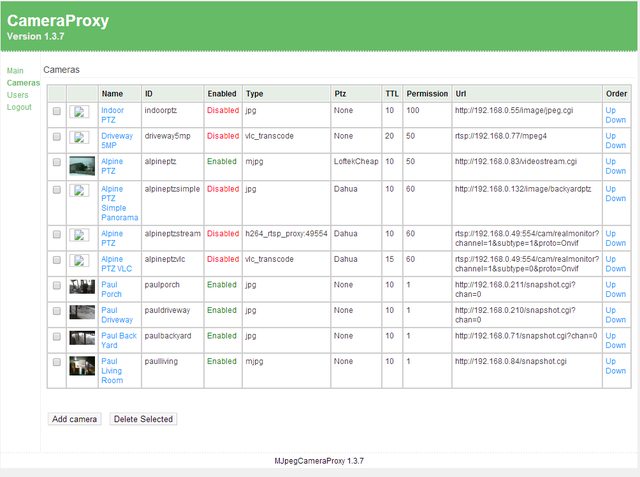Open the Paul Living Room link
Screen dimensions: 640x477
(x=112, y=371)
